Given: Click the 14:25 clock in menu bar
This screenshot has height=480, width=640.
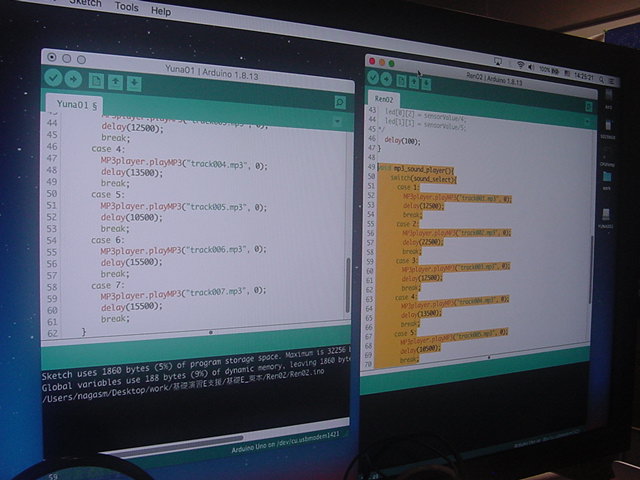Looking at the screenshot, I should pyautogui.click(x=583, y=76).
